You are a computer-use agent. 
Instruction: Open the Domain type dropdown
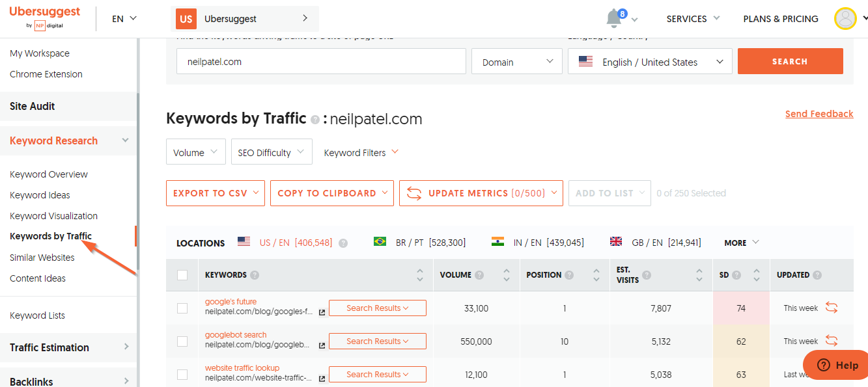click(x=517, y=62)
